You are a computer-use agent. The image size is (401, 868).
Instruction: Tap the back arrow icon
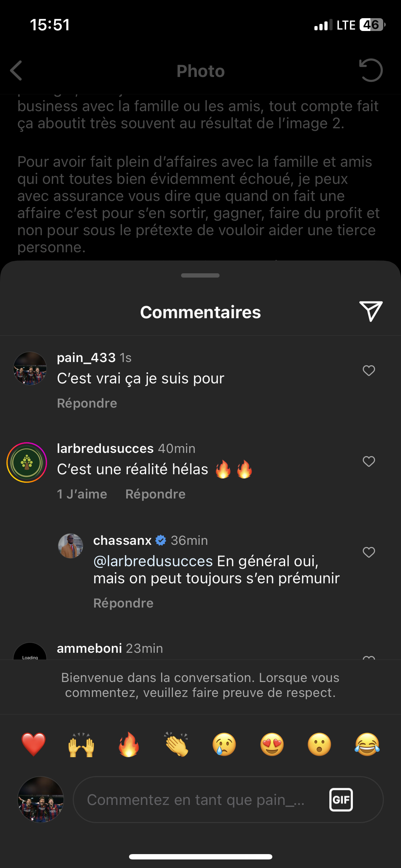16,71
